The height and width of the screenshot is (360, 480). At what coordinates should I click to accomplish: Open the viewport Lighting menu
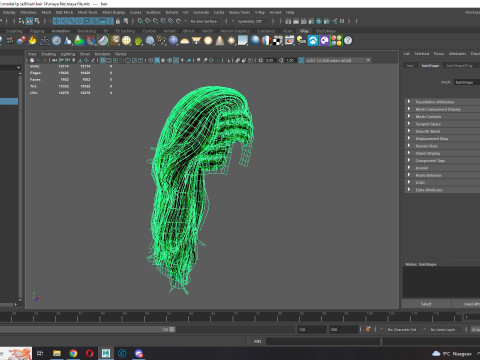click(x=68, y=54)
